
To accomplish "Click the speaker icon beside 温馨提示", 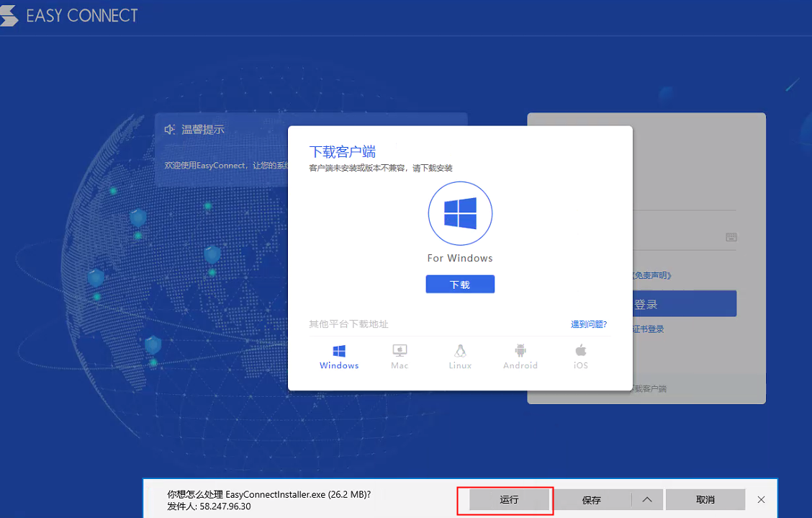I will (x=170, y=130).
